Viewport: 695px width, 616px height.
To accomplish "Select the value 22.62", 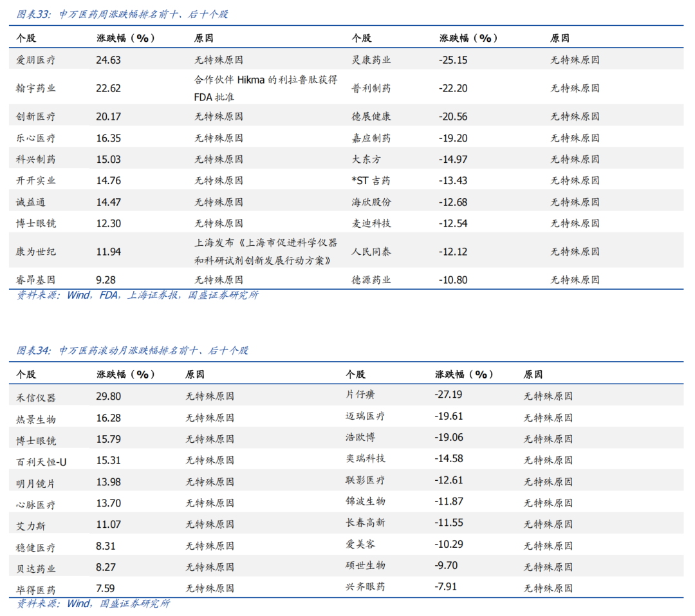I will (108, 88).
